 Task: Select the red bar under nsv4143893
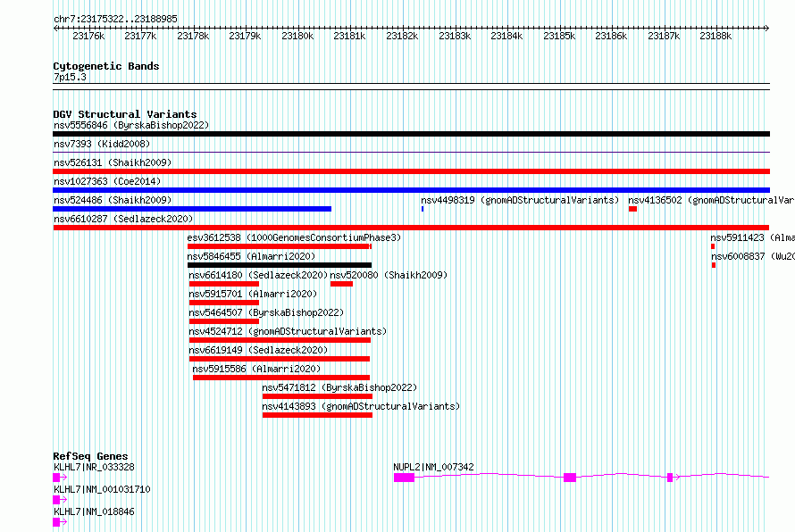click(x=317, y=415)
